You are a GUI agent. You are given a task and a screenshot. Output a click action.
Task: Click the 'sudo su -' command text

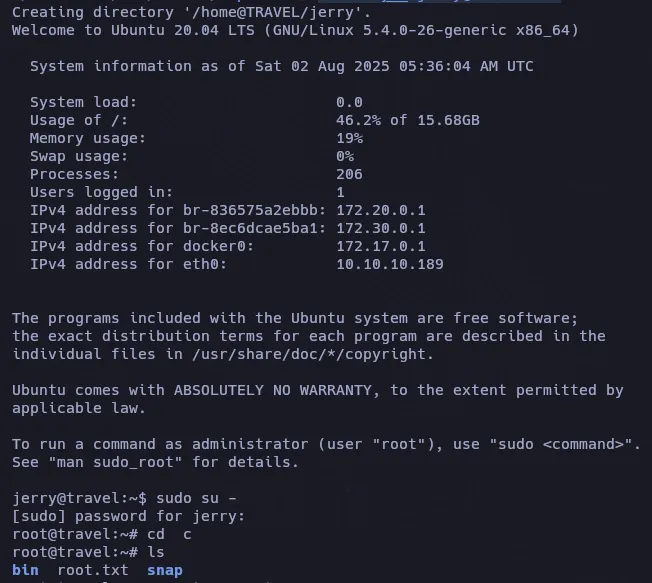196,498
